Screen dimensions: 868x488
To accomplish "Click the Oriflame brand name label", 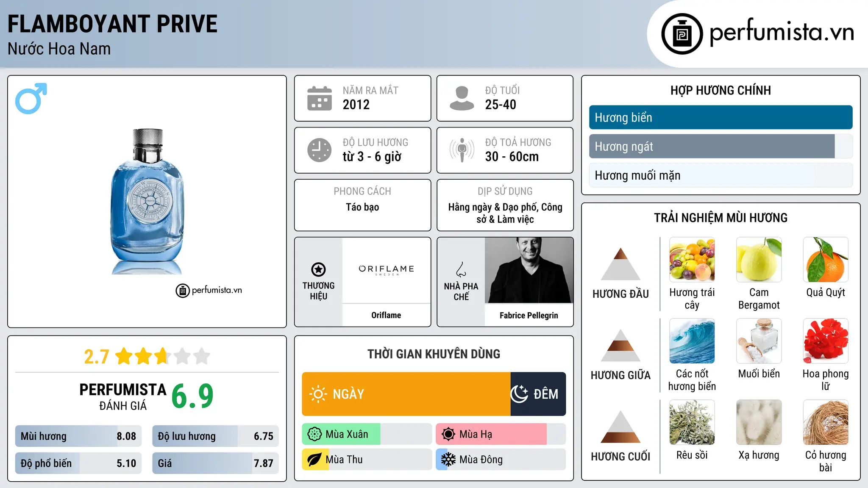I will click(386, 315).
